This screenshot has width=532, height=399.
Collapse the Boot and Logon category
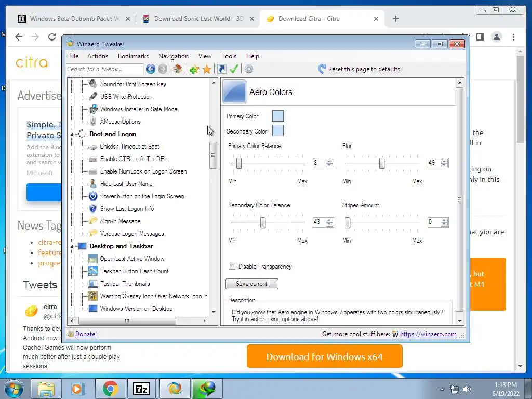tap(72, 135)
